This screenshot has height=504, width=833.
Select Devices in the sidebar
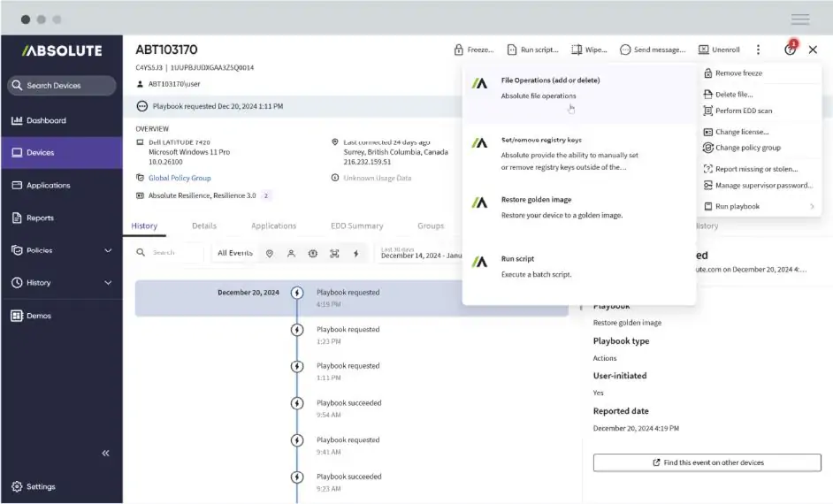(x=62, y=152)
